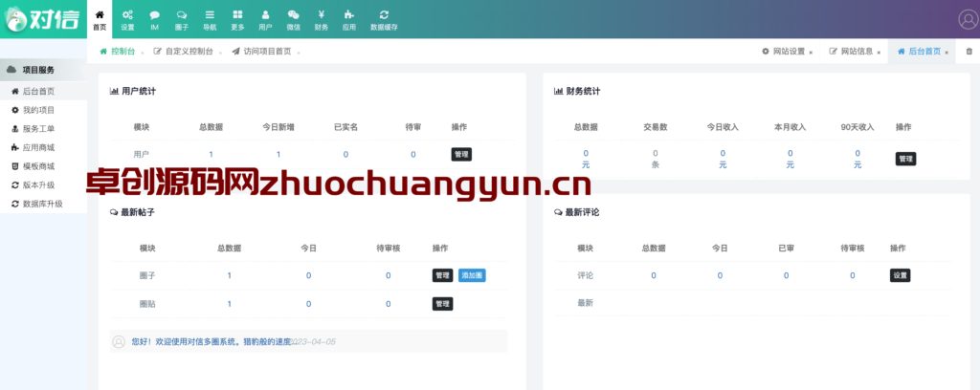Click 管理 button in 圈子 row
Image resolution: width=980 pixels, height=390 pixels.
click(x=442, y=275)
